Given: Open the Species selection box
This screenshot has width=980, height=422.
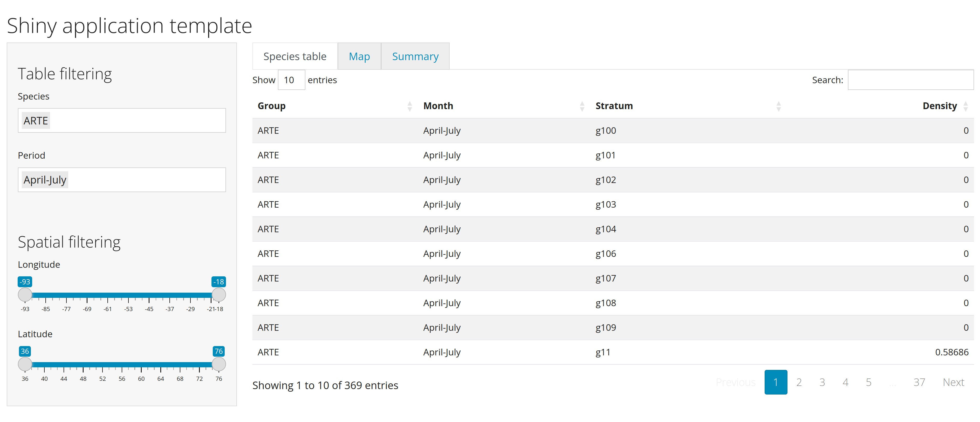Looking at the screenshot, I should (122, 121).
